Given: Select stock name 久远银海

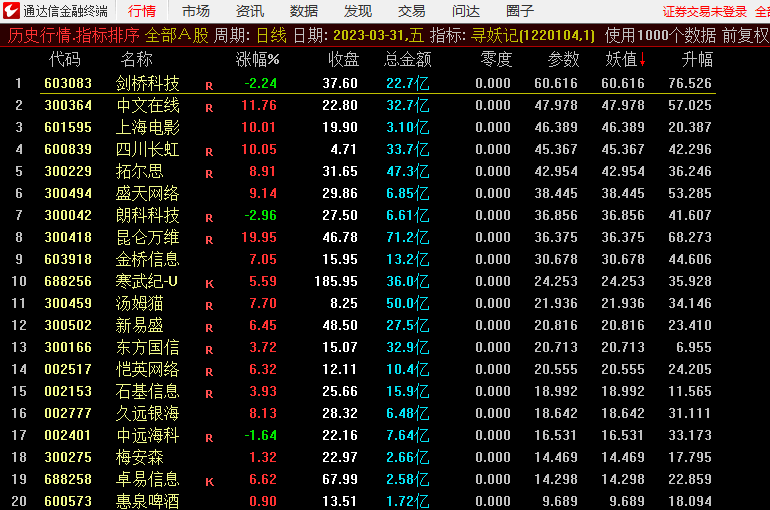Looking at the screenshot, I should point(148,413).
